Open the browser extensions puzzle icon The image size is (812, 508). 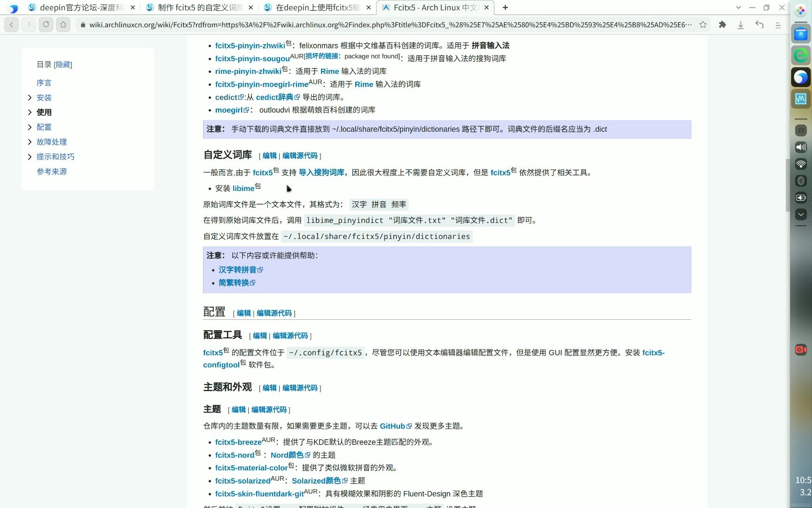pos(722,24)
